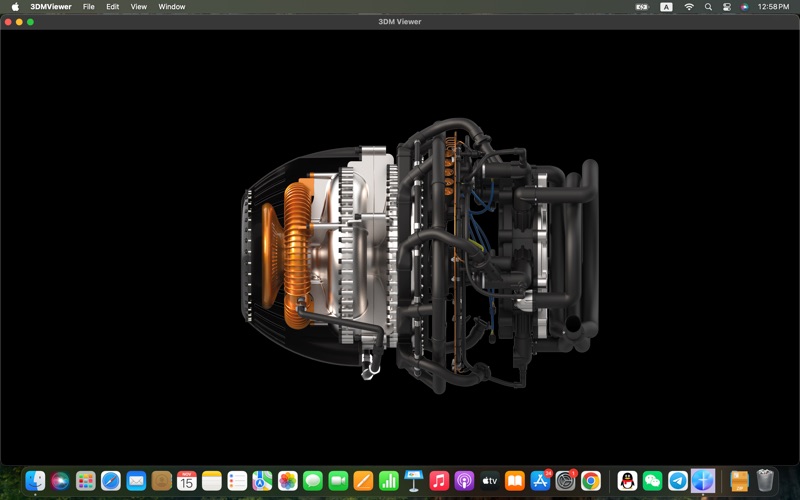The image size is (800, 500).
Task: Open the 3DMViewer app menu
Action: [50, 6]
